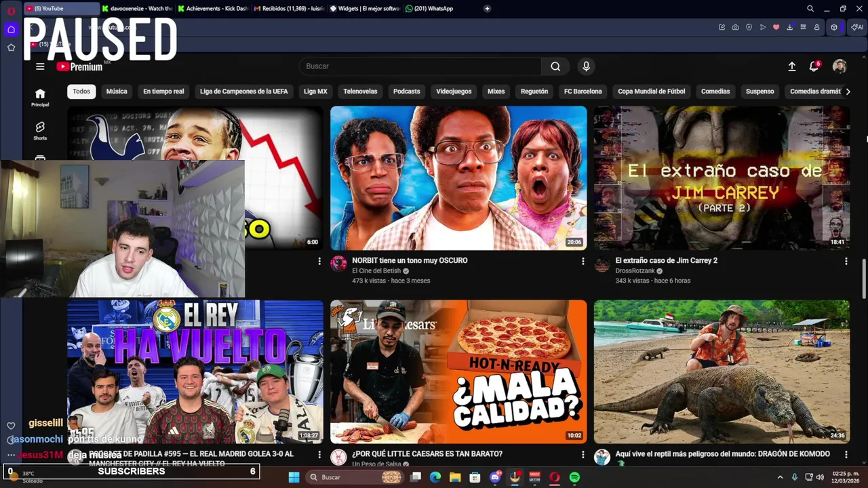This screenshot has width=868, height=488.
Task: Click the YouTube search magnifier button
Action: 555,66
